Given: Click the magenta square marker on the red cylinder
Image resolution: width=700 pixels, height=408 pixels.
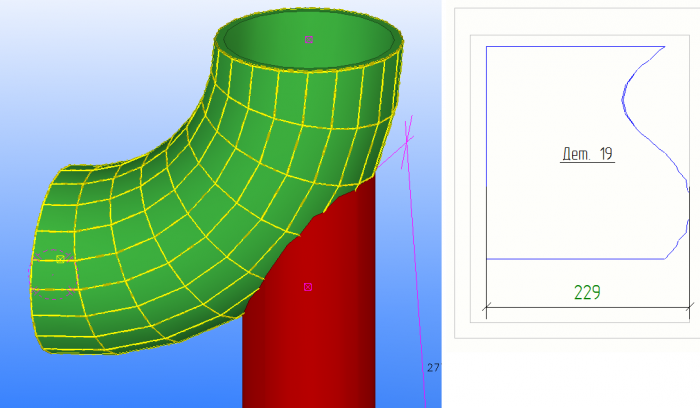Looking at the screenshot, I should pos(308,287).
